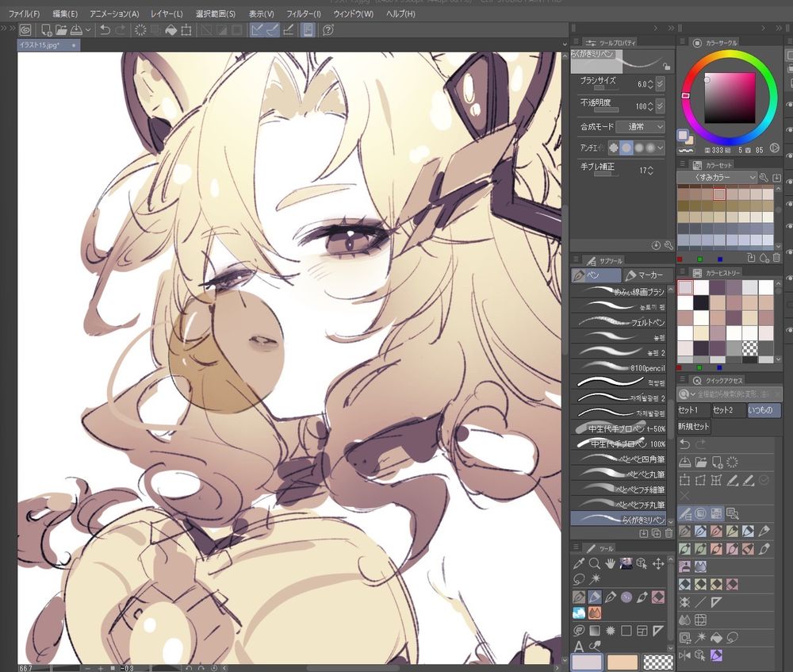Select the text tool A
This screenshot has height=672, width=793.
(579, 646)
